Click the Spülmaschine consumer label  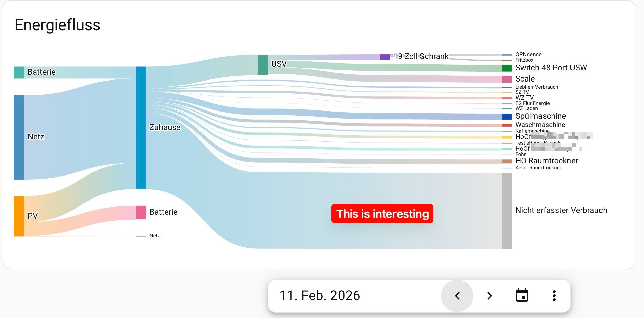[x=540, y=116]
